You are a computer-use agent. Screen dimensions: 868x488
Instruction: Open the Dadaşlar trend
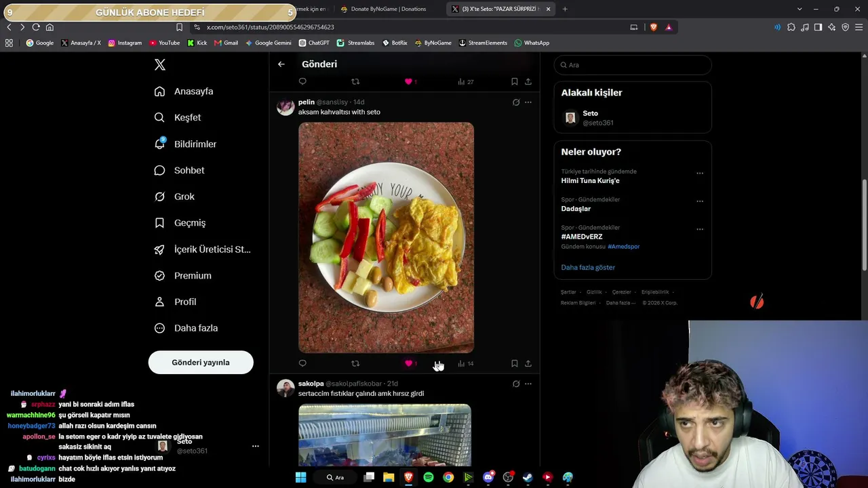point(576,209)
